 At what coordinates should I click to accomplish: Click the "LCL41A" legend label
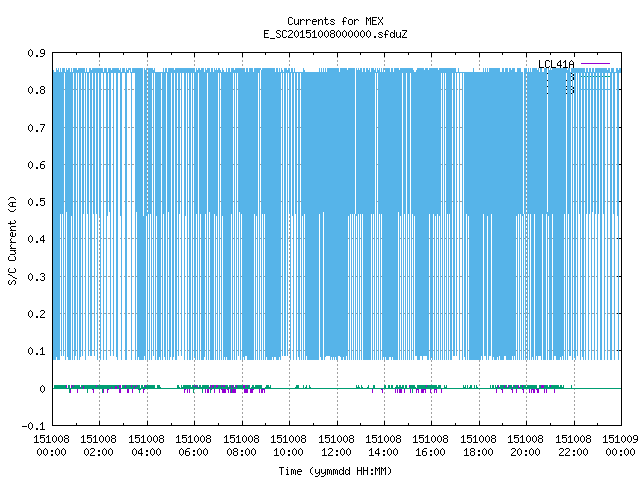pyautogui.click(x=556, y=64)
